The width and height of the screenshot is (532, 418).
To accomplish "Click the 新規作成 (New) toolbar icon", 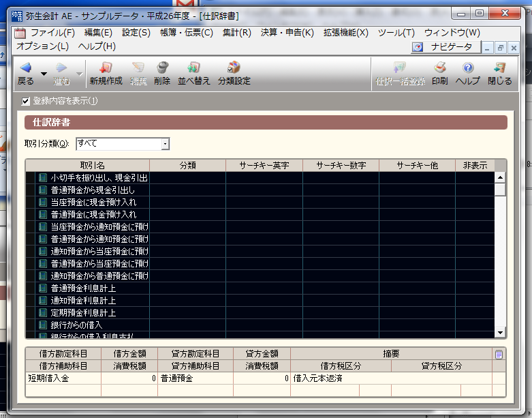I will point(106,68).
